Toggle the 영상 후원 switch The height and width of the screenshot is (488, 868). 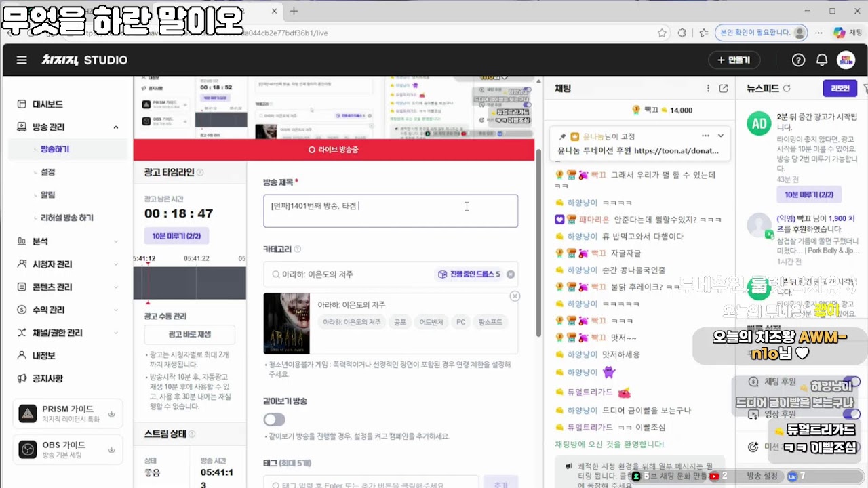tap(851, 414)
